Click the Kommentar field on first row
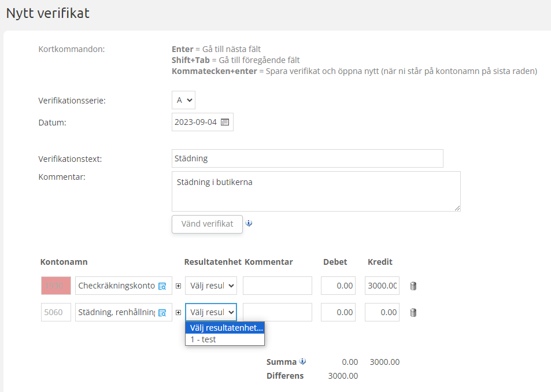Image resolution: width=551 pixels, height=392 pixels. (x=277, y=286)
